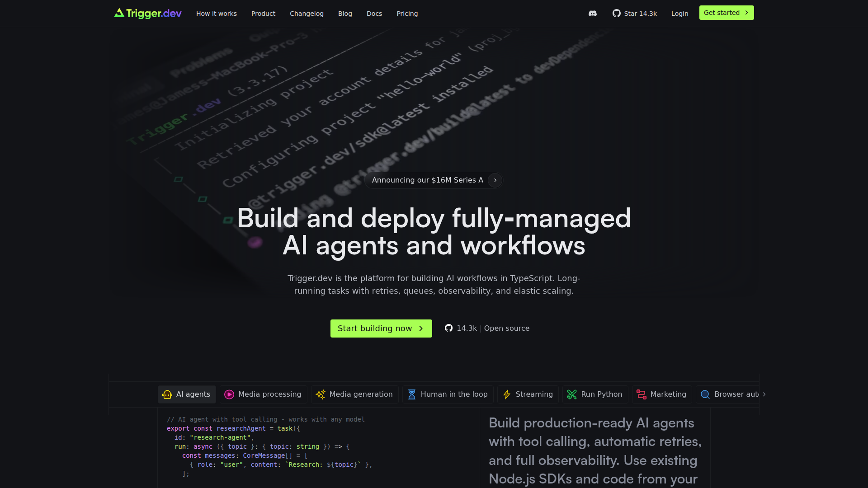Click the Series A announcement arrow
The width and height of the screenshot is (868, 488).
tap(495, 180)
